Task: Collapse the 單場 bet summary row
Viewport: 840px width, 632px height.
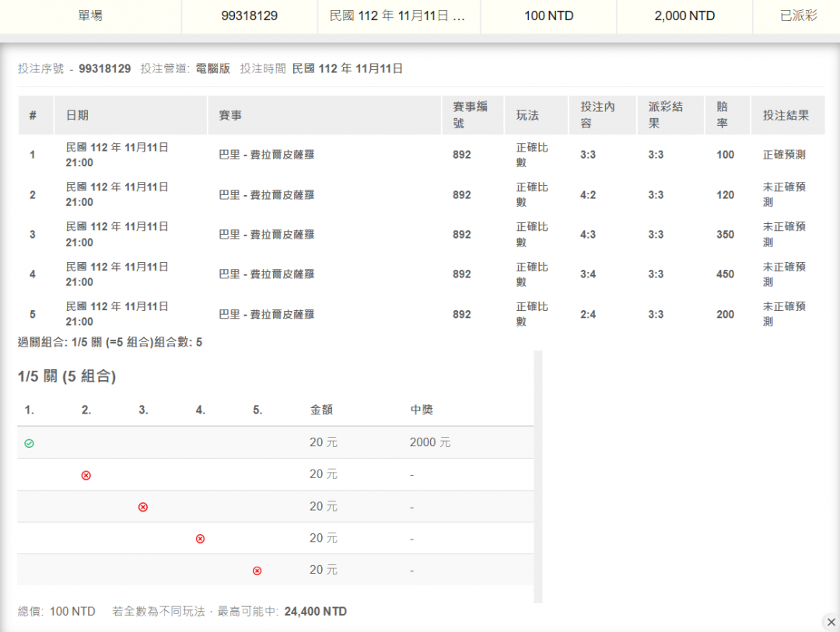Action: 90,16
